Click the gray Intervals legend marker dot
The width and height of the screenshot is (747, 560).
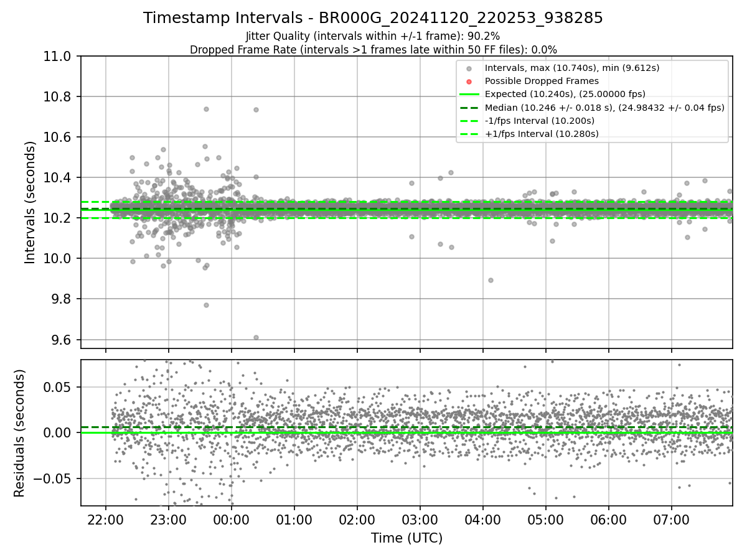469,68
